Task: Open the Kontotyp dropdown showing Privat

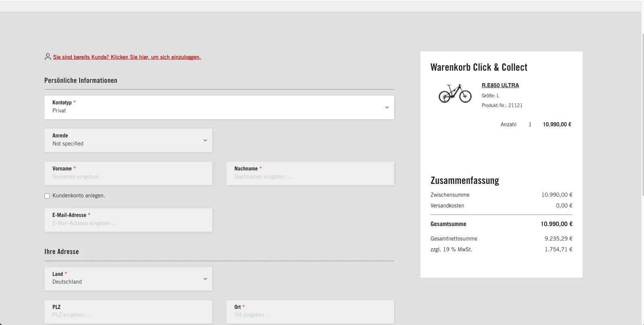Action: (219, 107)
